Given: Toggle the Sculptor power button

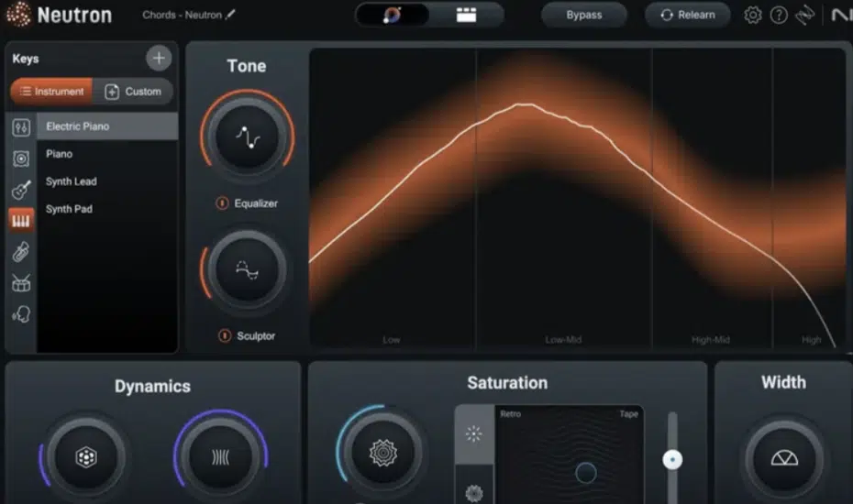Looking at the screenshot, I should (x=224, y=336).
